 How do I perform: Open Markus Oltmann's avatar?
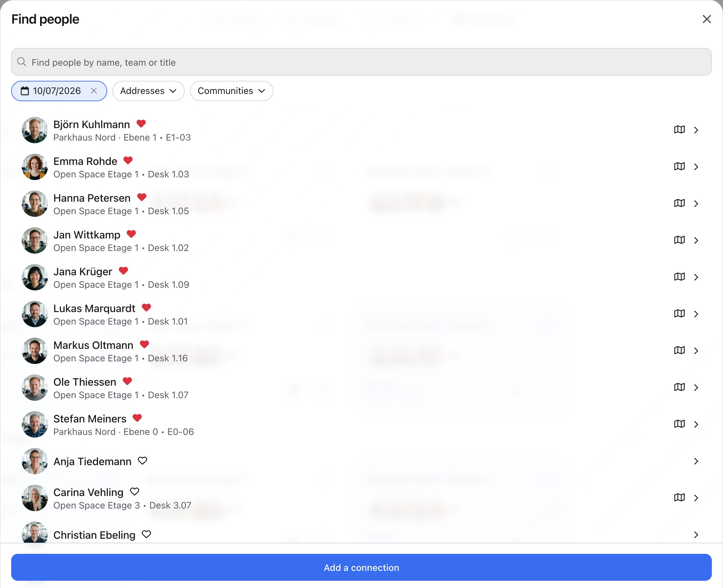[35, 351]
